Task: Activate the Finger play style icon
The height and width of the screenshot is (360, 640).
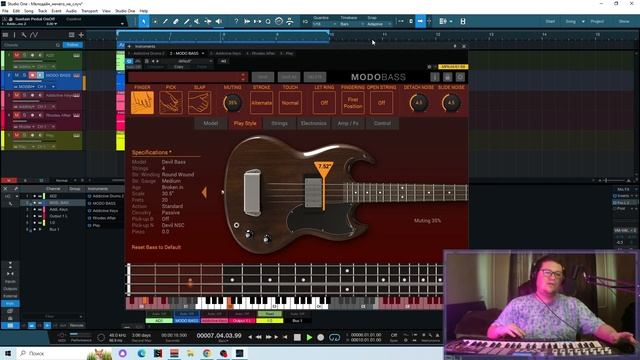Action: pyautogui.click(x=142, y=102)
